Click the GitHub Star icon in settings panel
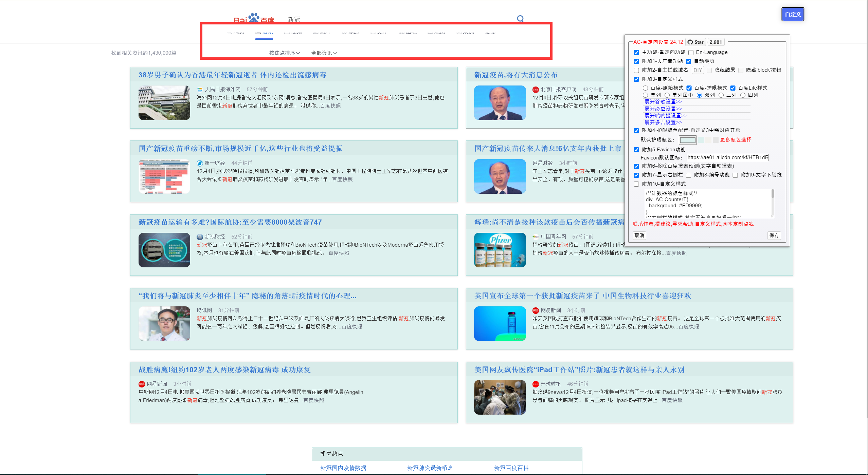The height and width of the screenshot is (475, 868). click(690, 42)
